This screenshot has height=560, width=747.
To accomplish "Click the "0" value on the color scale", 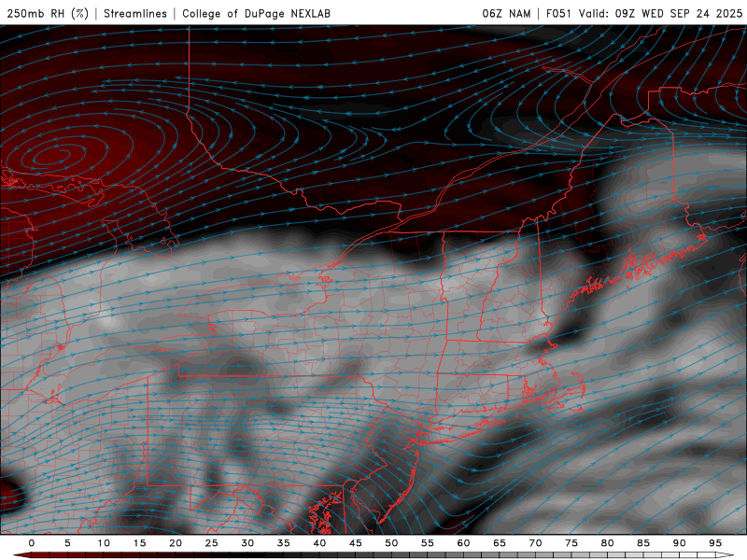I will coord(32,543).
